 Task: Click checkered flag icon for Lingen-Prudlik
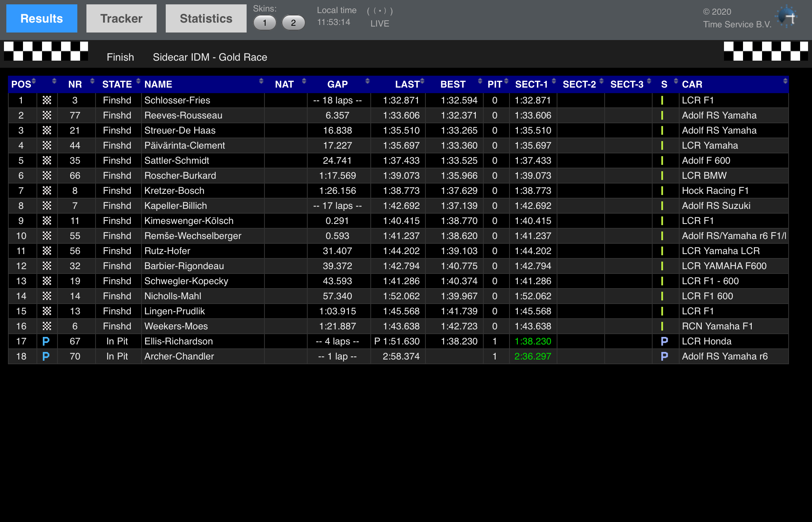(47, 311)
